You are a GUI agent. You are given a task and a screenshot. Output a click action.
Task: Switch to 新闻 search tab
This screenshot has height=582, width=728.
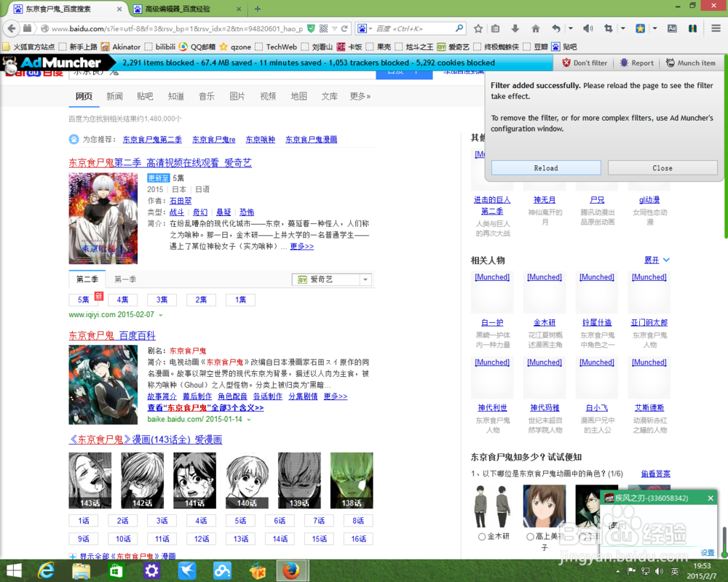(x=114, y=96)
